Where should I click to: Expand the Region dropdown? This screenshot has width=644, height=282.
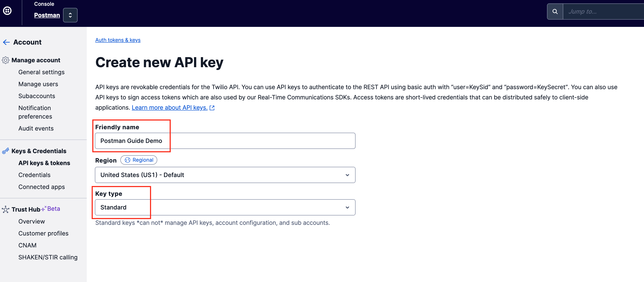tap(225, 175)
